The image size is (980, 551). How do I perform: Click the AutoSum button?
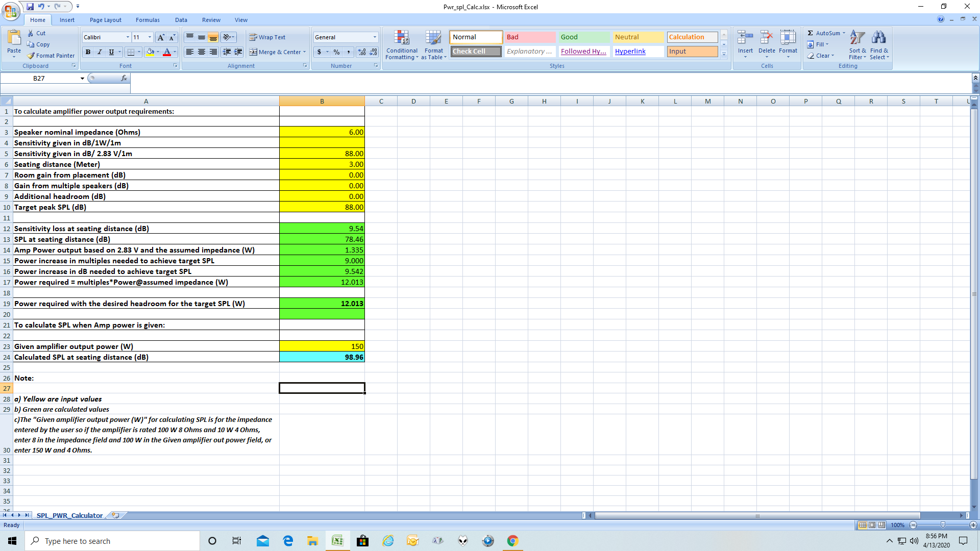click(x=823, y=33)
